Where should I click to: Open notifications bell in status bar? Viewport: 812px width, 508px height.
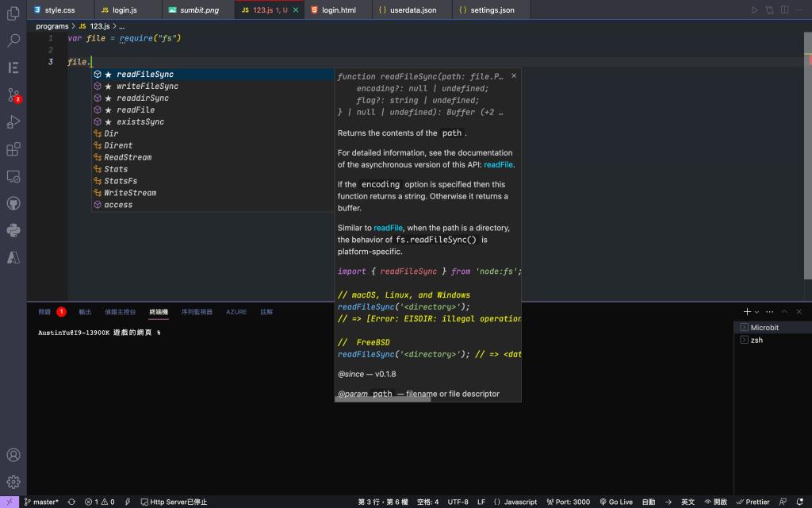coord(799,502)
